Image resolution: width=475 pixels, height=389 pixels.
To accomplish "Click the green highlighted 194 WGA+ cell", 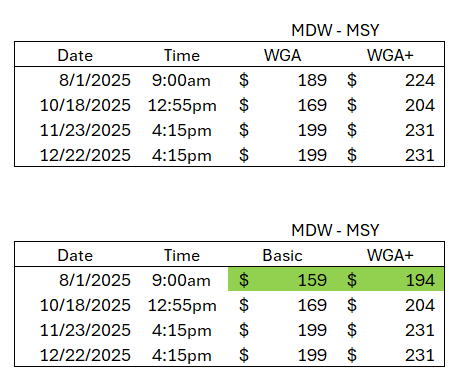I will coord(390,280).
